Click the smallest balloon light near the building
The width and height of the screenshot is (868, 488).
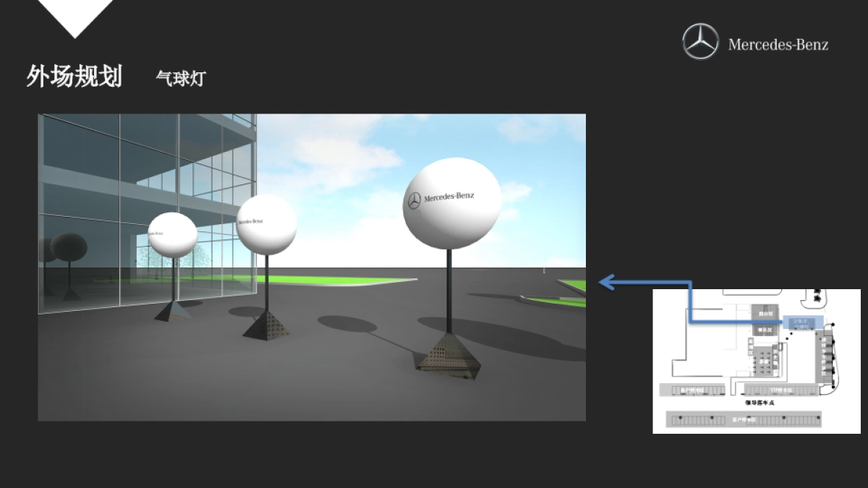click(x=172, y=235)
